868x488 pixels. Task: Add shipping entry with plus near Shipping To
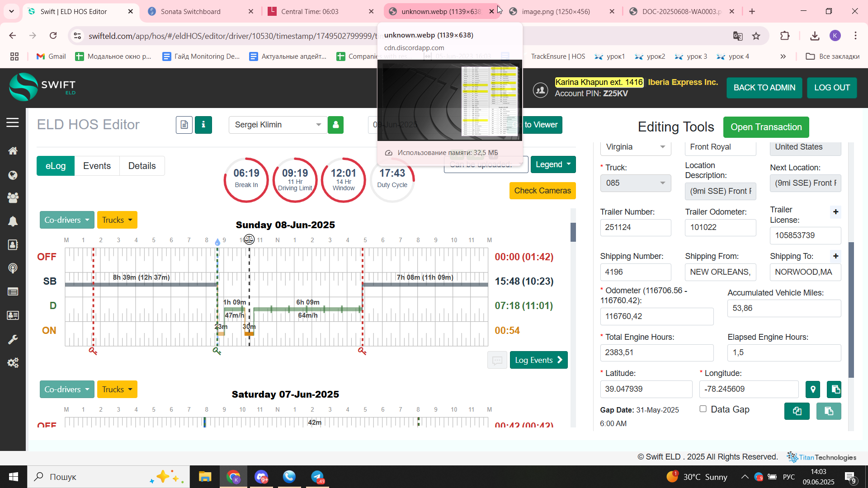[835, 256]
